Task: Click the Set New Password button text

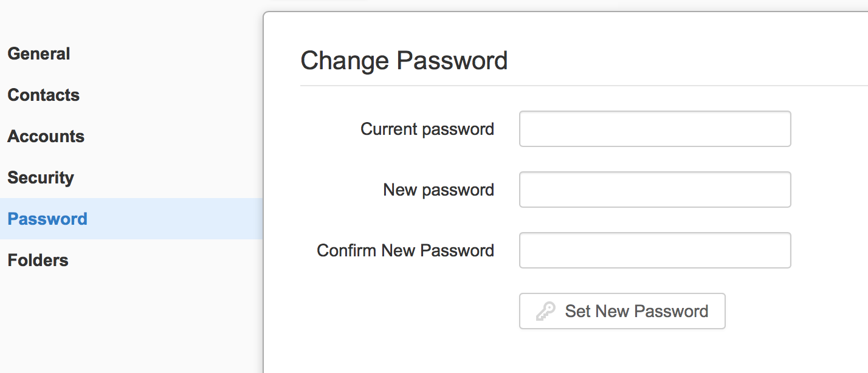Action: tap(636, 312)
